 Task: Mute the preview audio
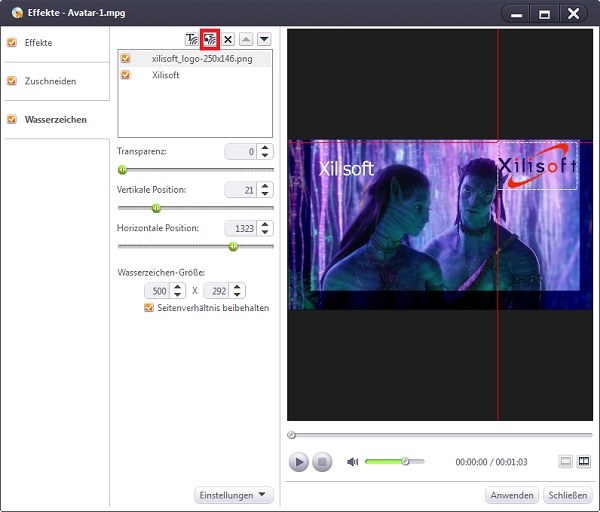[352, 462]
